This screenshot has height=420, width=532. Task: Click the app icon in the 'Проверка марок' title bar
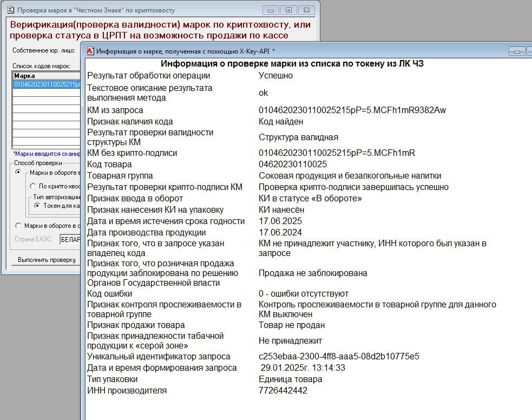pos(10,10)
